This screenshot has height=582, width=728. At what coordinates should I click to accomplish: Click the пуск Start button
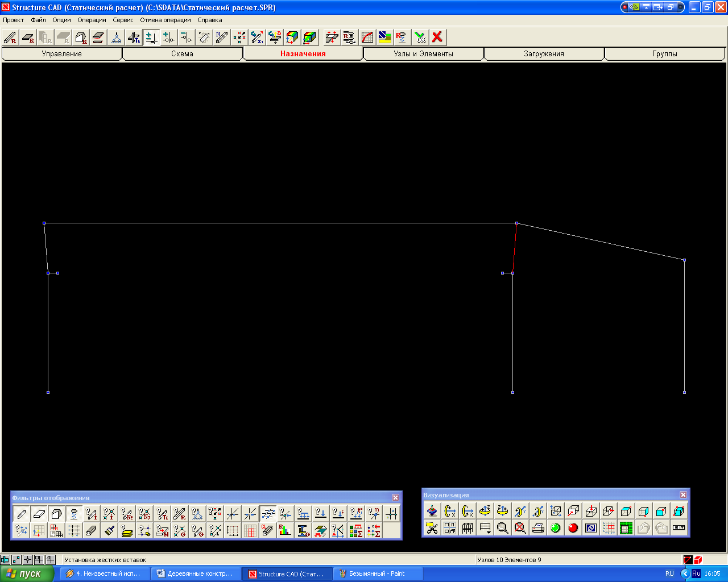point(27,574)
